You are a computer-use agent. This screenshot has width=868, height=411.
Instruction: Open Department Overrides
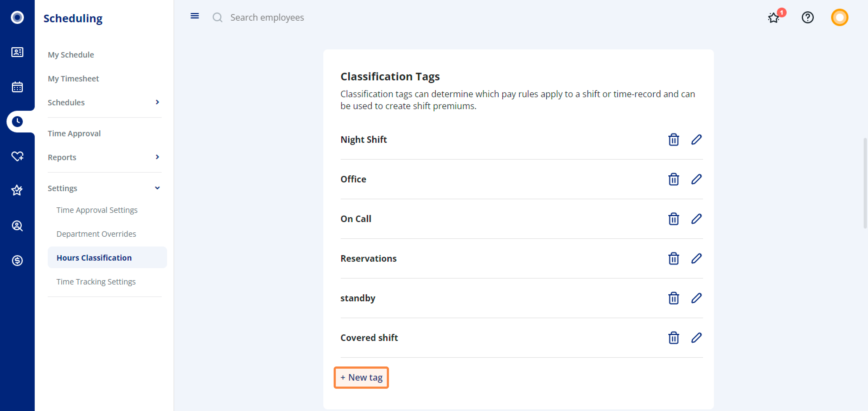96,234
